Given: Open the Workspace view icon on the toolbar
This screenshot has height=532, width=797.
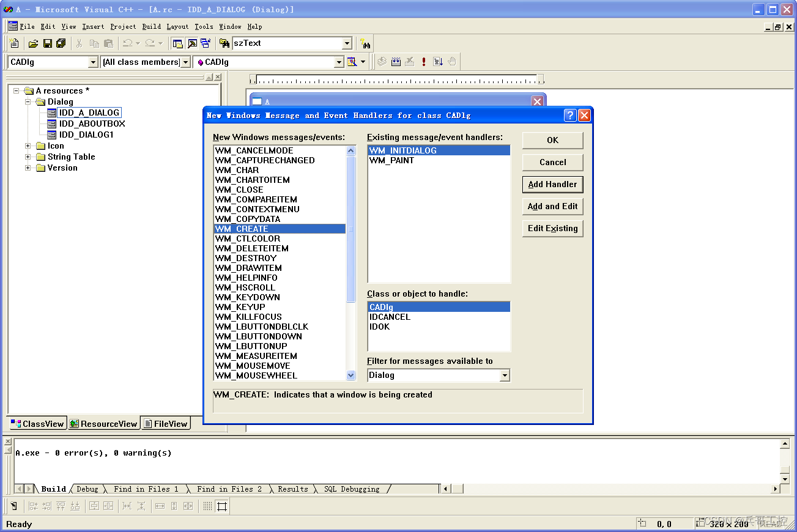Looking at the screenshot, I should click(177, 43).
